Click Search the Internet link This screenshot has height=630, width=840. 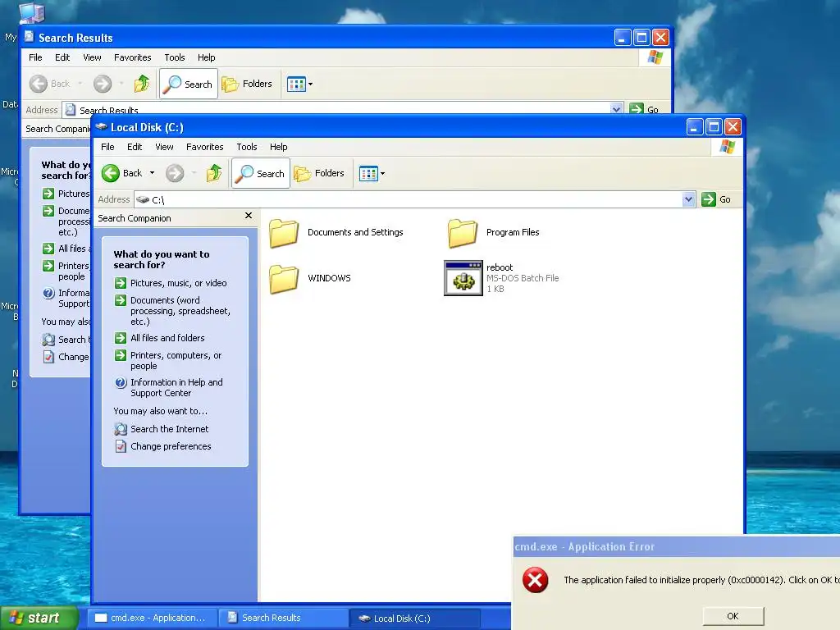point(169,429)
